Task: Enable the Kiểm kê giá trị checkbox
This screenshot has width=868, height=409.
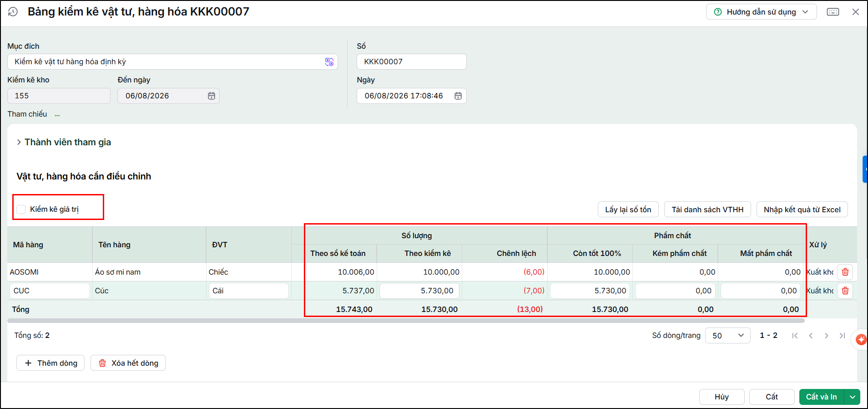Action: coord(21,210)
